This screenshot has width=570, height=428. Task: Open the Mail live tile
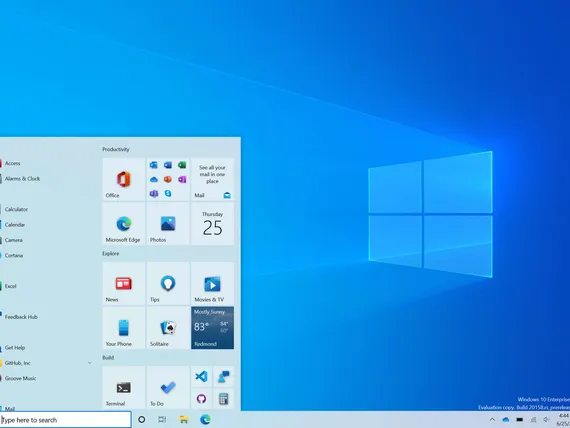point(212,179)
